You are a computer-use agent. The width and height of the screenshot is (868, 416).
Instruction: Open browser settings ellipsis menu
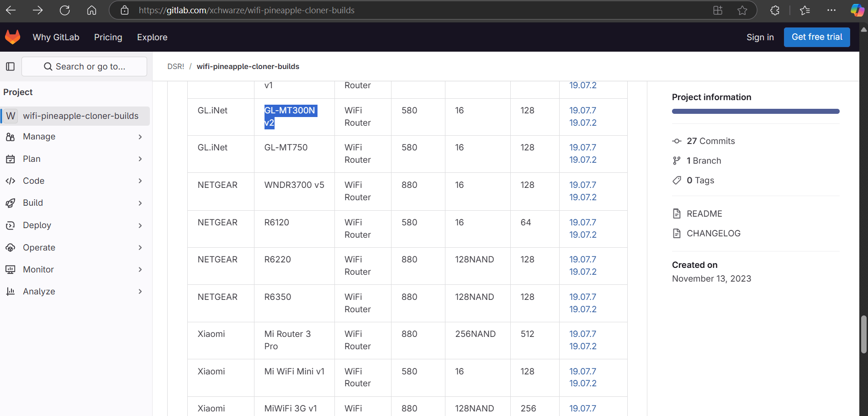click(831, 10)
